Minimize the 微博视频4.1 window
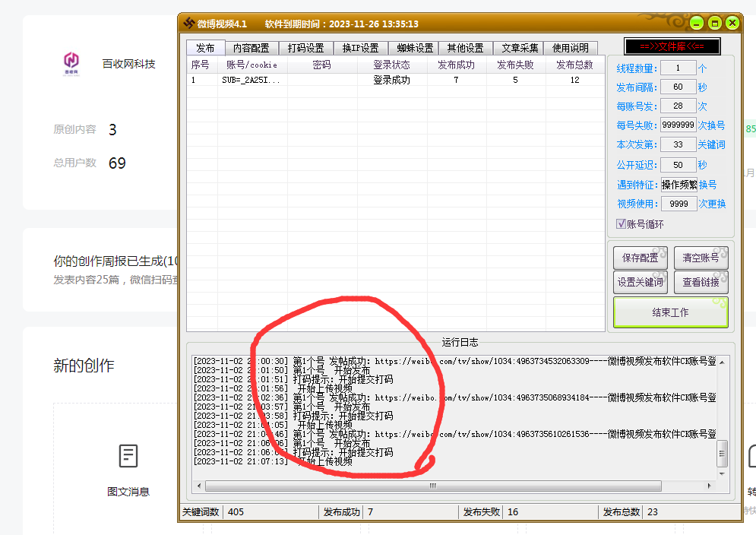Image resolution: width=756 pixels, height=535 pixels. (696, 23)
